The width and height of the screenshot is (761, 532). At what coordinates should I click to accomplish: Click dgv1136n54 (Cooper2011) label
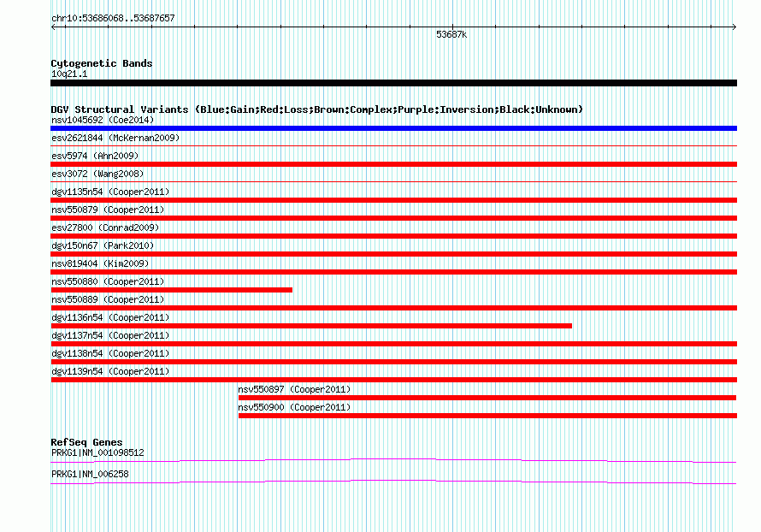coord(110,317)
